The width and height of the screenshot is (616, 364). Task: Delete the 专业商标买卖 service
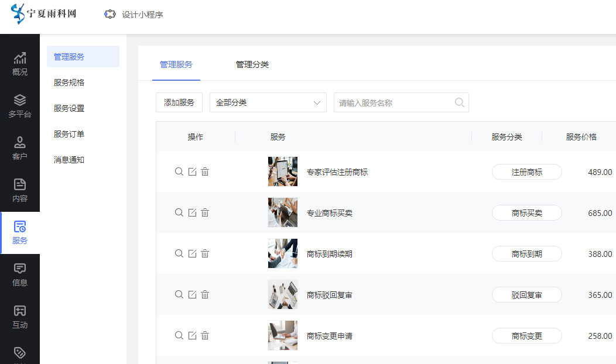pyautogui.click(x=205, y=212)
